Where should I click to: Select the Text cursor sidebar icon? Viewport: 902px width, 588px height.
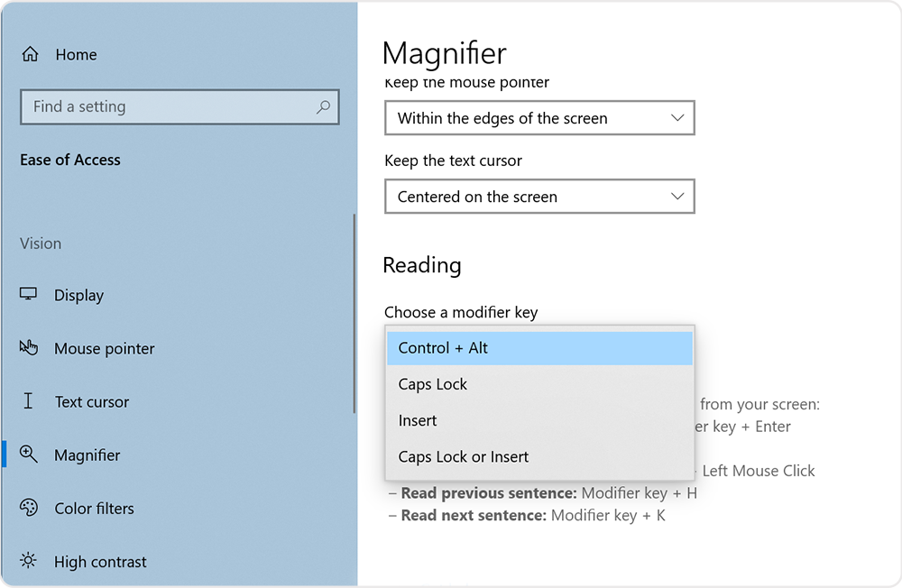pos(30,401)
